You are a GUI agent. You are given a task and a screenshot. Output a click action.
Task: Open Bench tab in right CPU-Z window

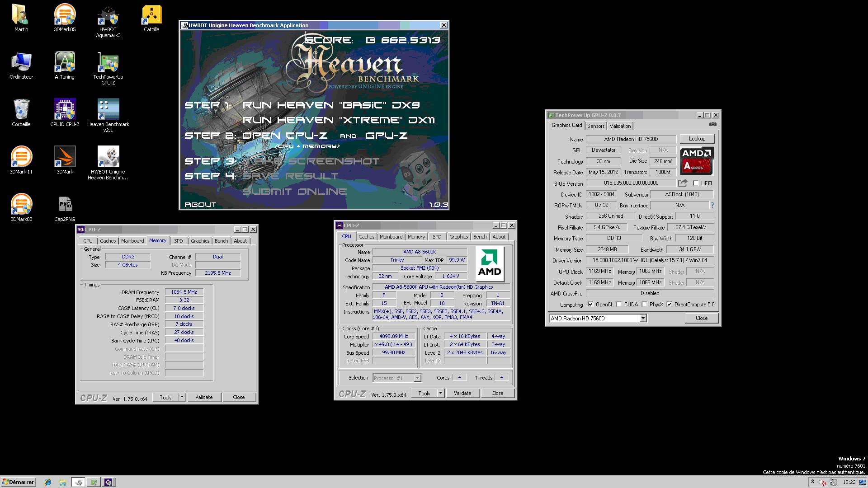point(480,237)
